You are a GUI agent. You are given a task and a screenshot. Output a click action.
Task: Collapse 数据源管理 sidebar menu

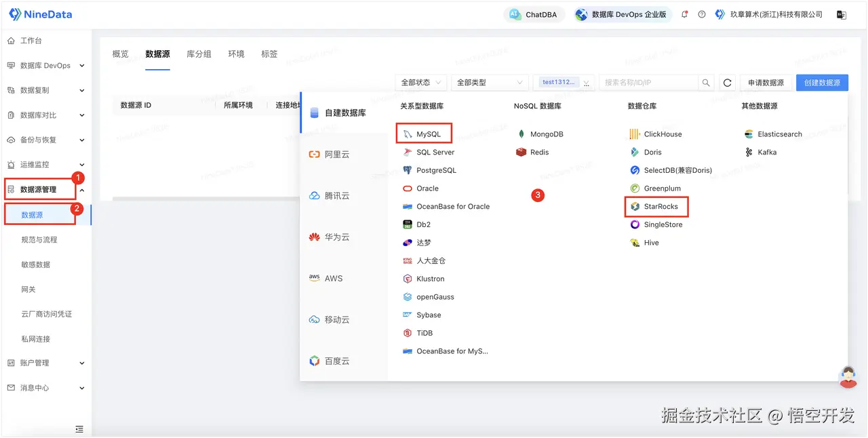45,189
